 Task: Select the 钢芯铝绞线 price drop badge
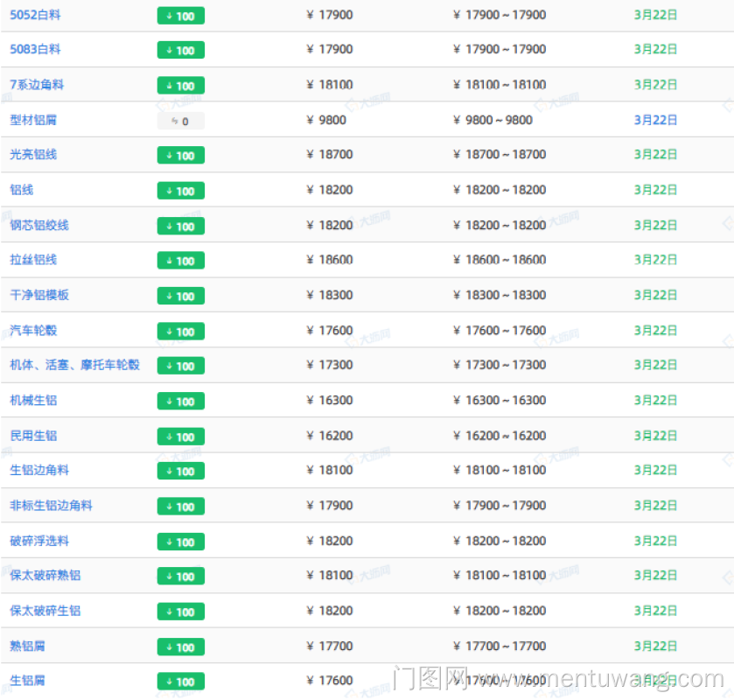pos(180,226)
